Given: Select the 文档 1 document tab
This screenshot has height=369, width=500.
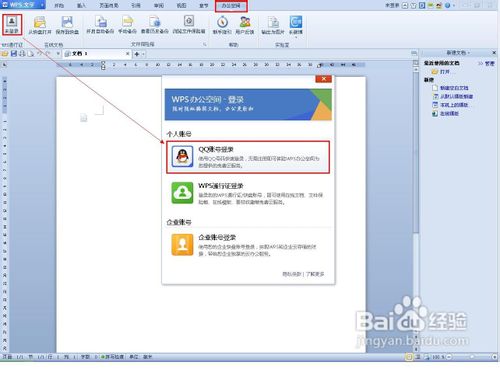Looking at the screenshot, I should click(97, 54).
